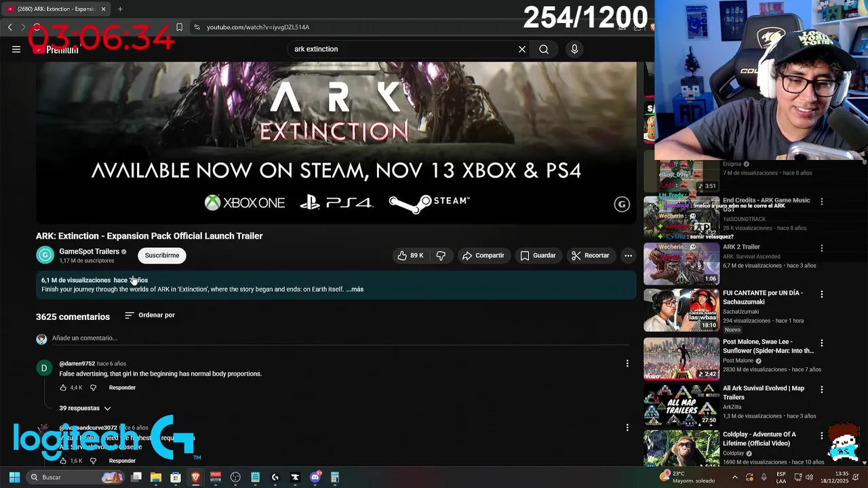
Task: Click the ArkZilla channel name
Action: (732, 407)
